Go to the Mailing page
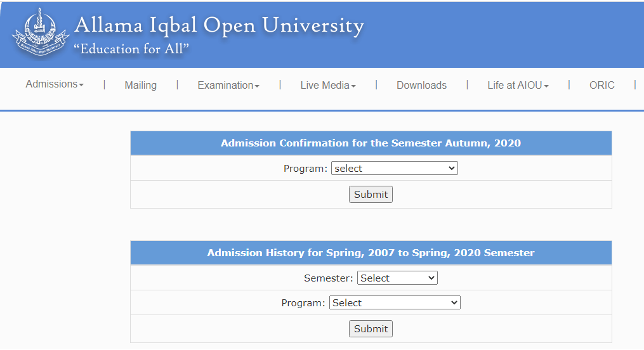The height and width of the screenshot is (350, 644). point(140,86)
